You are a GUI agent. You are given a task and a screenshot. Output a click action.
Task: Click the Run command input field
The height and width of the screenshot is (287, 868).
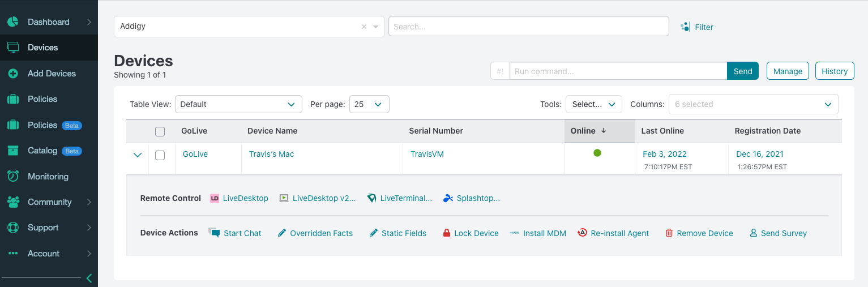click(618, 71)
